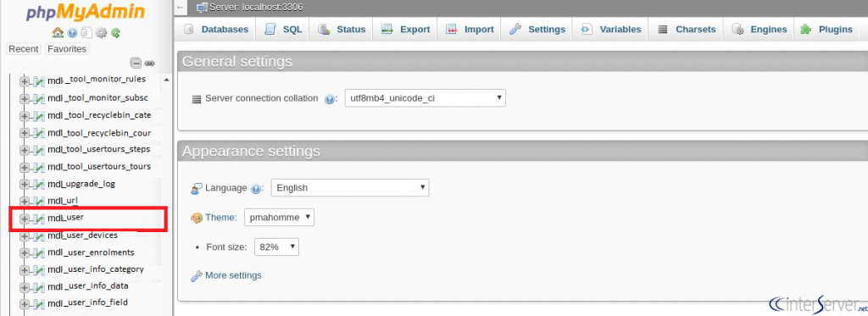This screenshot has width=868, height=316.
Task: Click table icon of mdl_user_info_field
Action: tap(39, 304)
